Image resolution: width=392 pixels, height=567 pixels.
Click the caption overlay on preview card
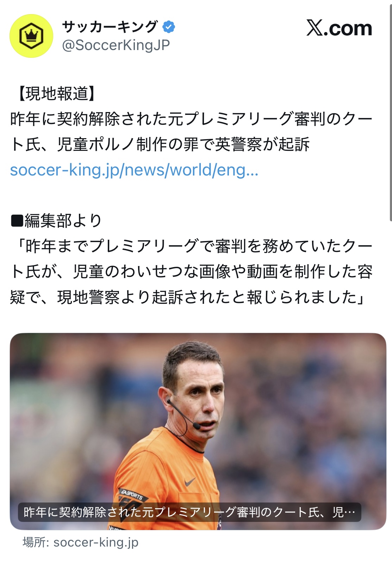coord(189,512)
